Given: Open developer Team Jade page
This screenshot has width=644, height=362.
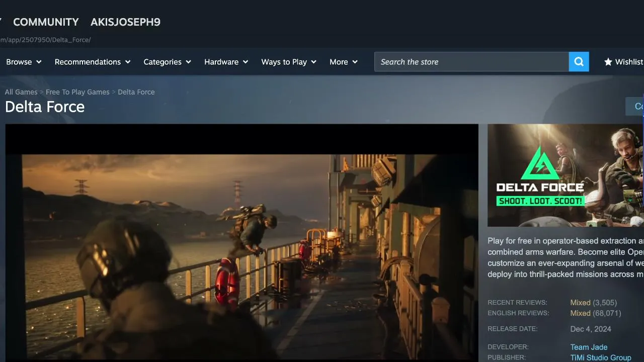Looking at the screenshot, I should click(x=589, y=347).
